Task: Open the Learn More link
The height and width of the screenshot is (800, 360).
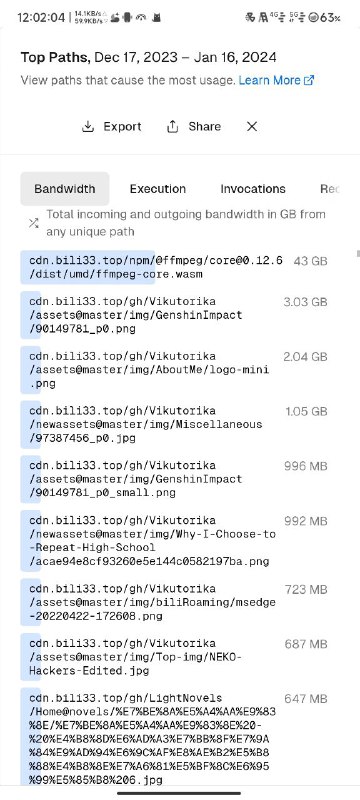Action: point(276,81)
